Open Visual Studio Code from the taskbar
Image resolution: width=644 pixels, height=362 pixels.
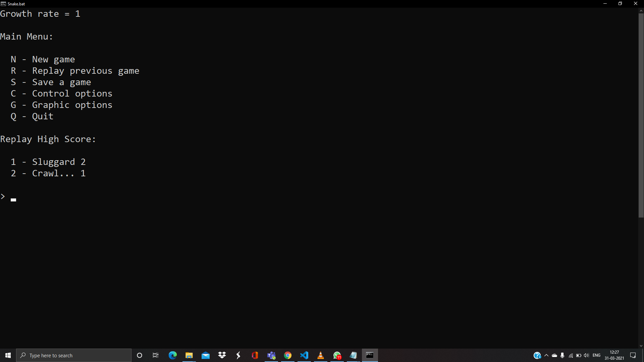[304, 355]
